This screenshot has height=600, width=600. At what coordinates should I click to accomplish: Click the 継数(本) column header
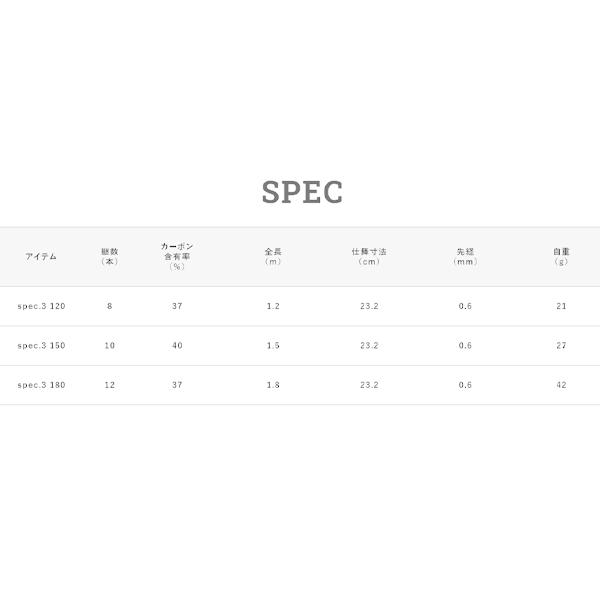(x=110, y=257)
